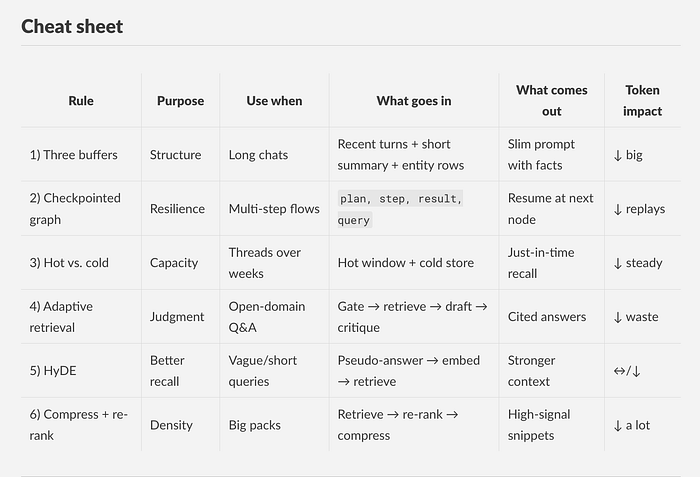Click the "3) Hot vs. cold" cell
This screenshot has height=477, width=700.
click(x=69, y=263)
